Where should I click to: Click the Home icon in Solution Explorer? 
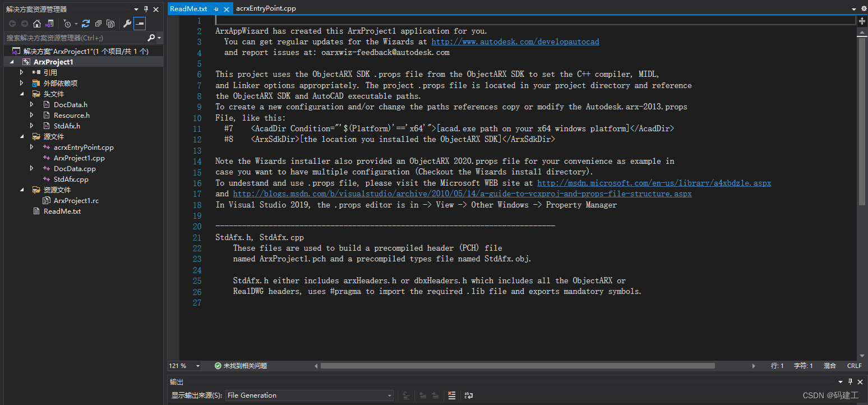pos(37,24)
